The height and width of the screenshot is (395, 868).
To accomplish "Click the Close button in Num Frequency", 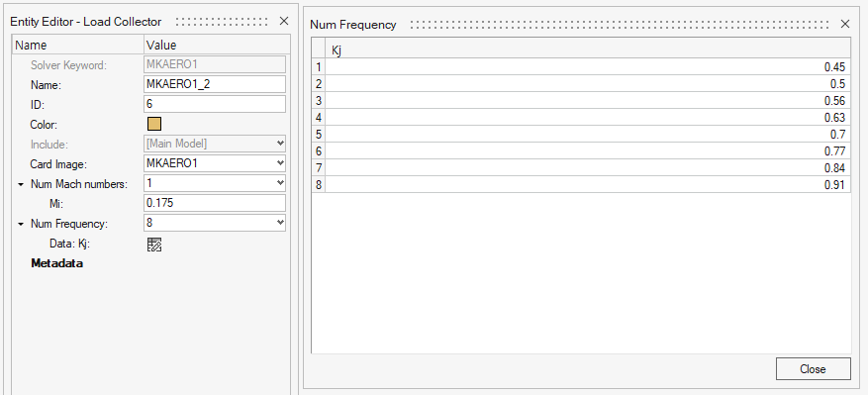I will [813, 369].
